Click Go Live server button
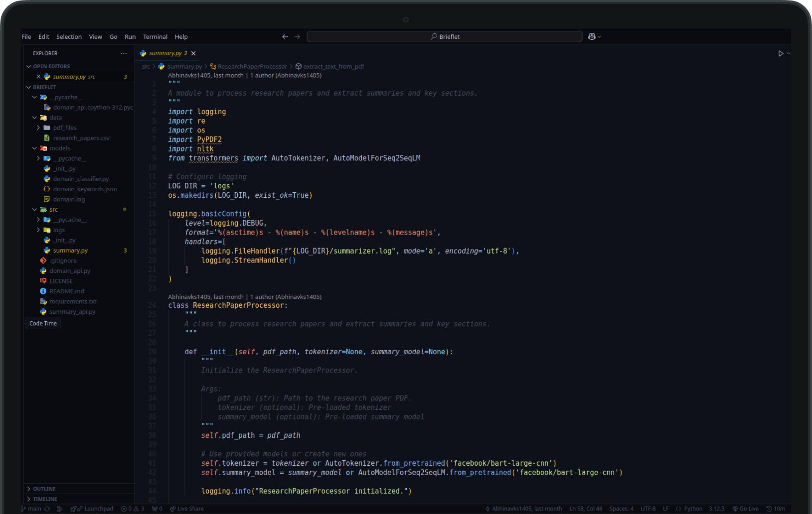 (745, 509)
